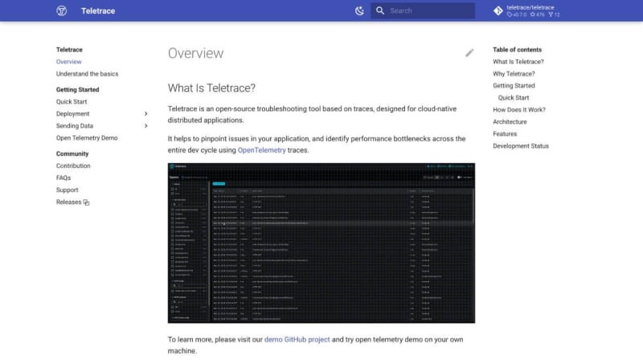The width and height of the screenshot is (643, 364).
Task: Jump to Quick Start in table of contents
Action: point(514,97)
